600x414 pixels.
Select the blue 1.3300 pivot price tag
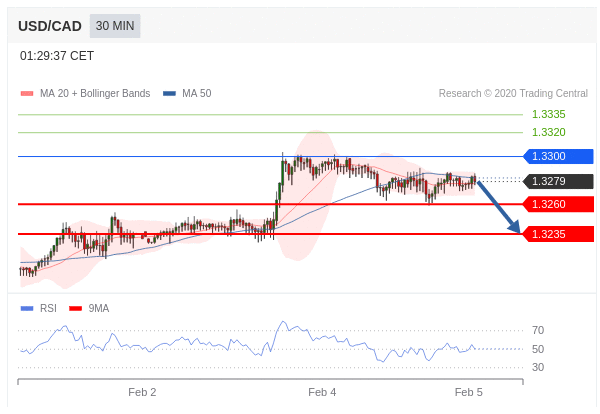558,156
